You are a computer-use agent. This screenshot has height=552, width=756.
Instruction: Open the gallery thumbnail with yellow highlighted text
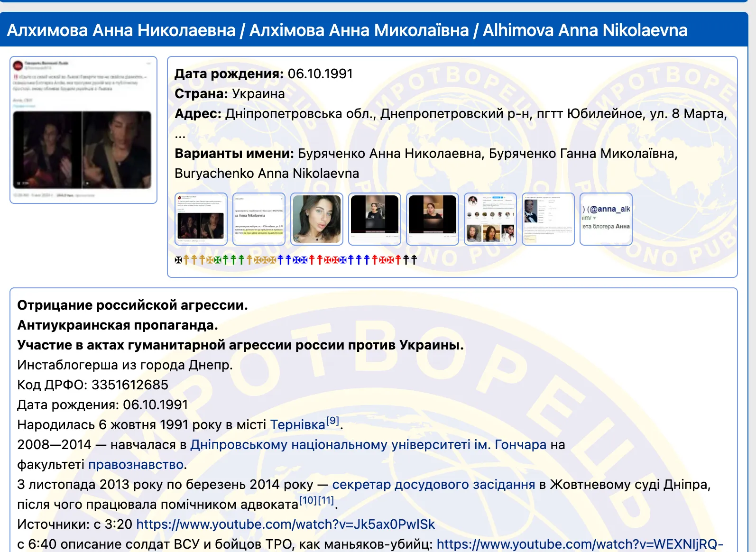click(x=259, y=219)
